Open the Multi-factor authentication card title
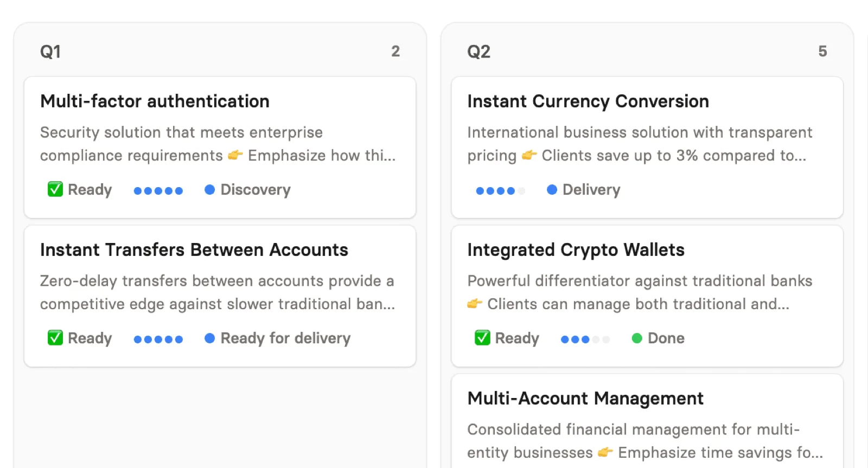 pyautogui.click(x=155, y=101)
